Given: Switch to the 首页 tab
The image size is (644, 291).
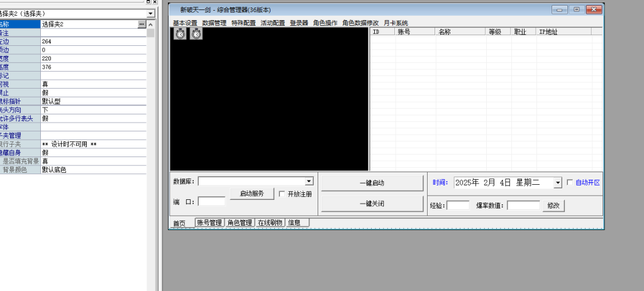Looking at the screenshot, I should coord(179,223).
